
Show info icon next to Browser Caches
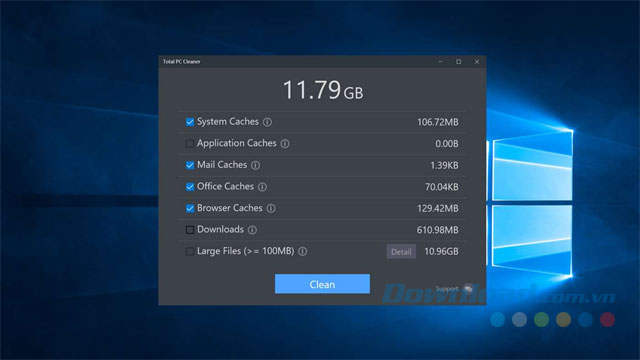[271, 209]
